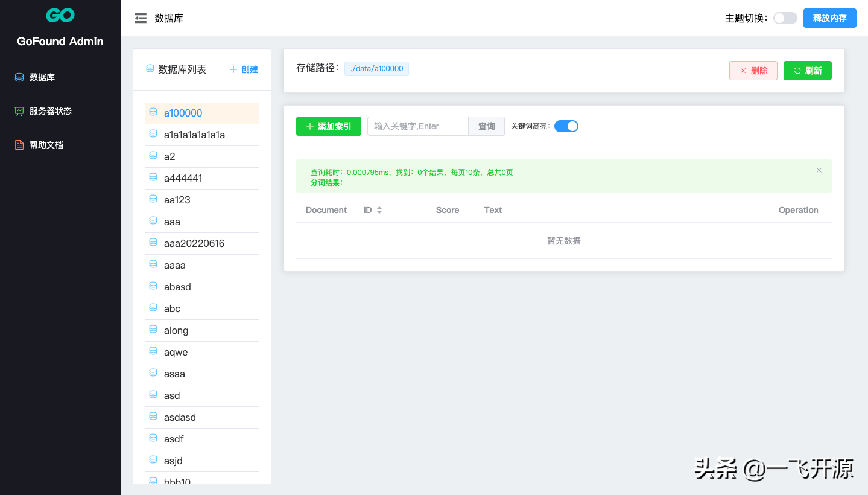Screen dimensions: 868x495
Task: Click 查询 search button
Action: [487, 126]
